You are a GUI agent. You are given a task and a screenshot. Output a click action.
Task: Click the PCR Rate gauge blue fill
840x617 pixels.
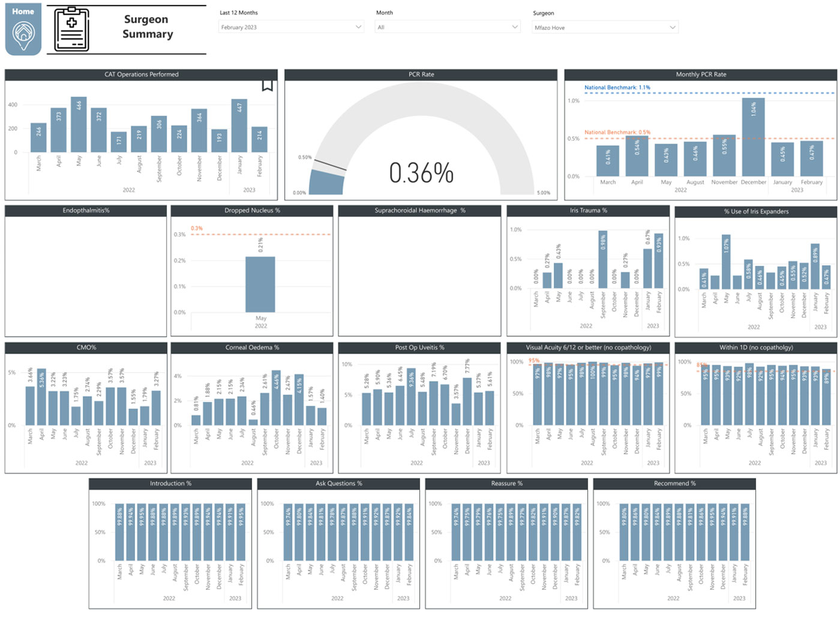[x=328, y=182]
